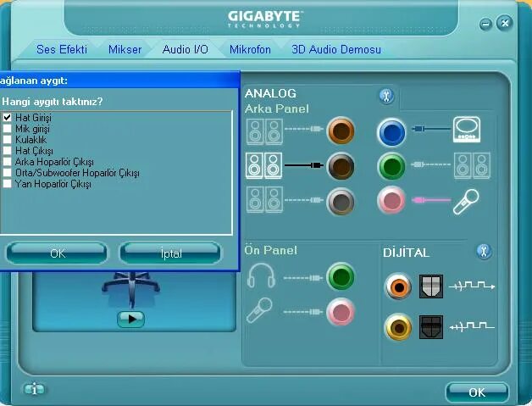Switch to the Mikser tab

[125, 49]
